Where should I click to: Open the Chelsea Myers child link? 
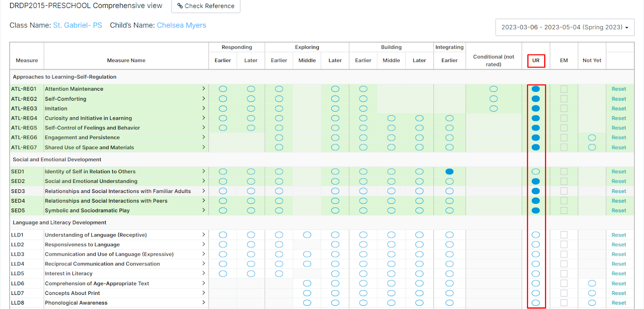coord(182,25)
